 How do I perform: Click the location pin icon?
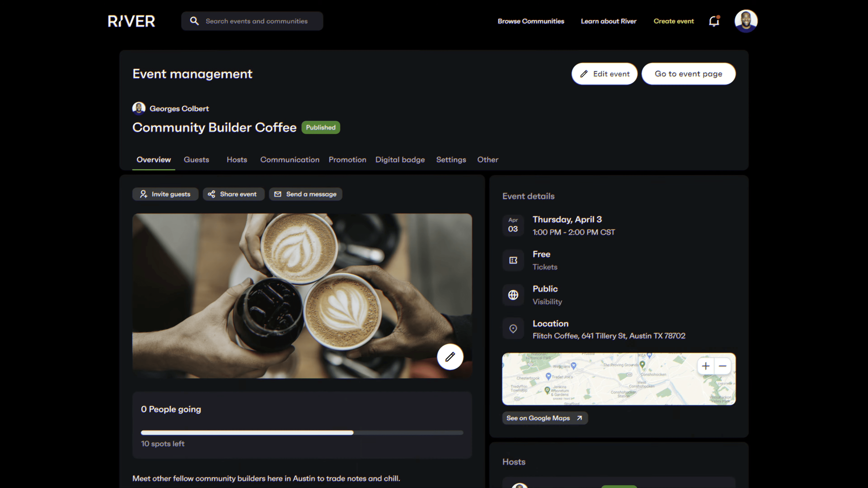click(513, 329)
